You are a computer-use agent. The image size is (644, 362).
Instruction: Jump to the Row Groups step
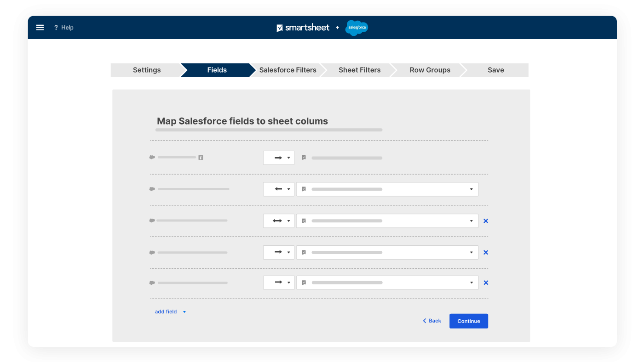430,70
